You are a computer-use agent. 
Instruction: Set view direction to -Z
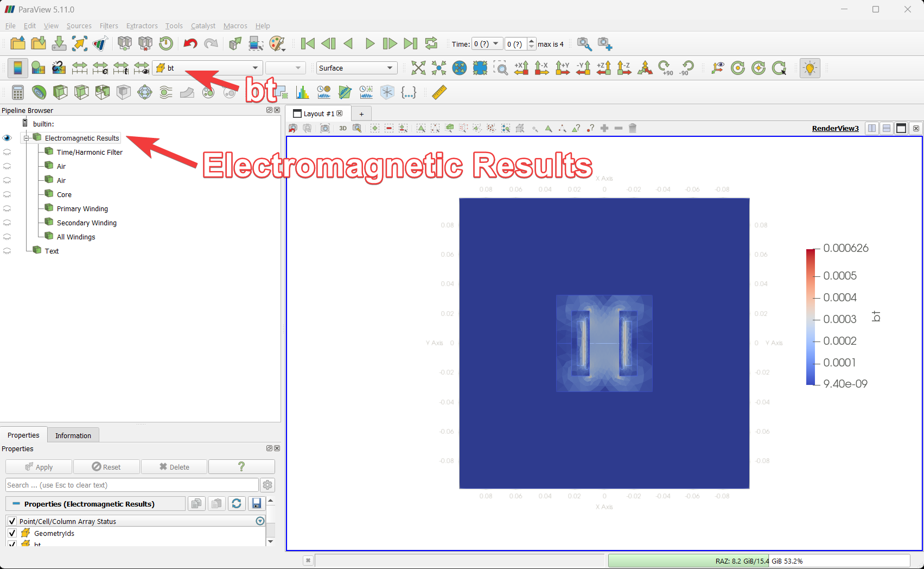(624, 68)
